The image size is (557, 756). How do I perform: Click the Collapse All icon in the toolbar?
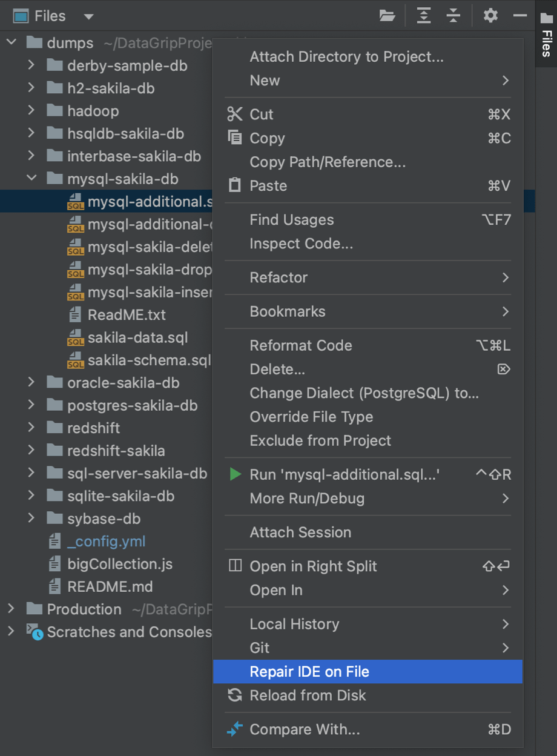click(453, 16)
